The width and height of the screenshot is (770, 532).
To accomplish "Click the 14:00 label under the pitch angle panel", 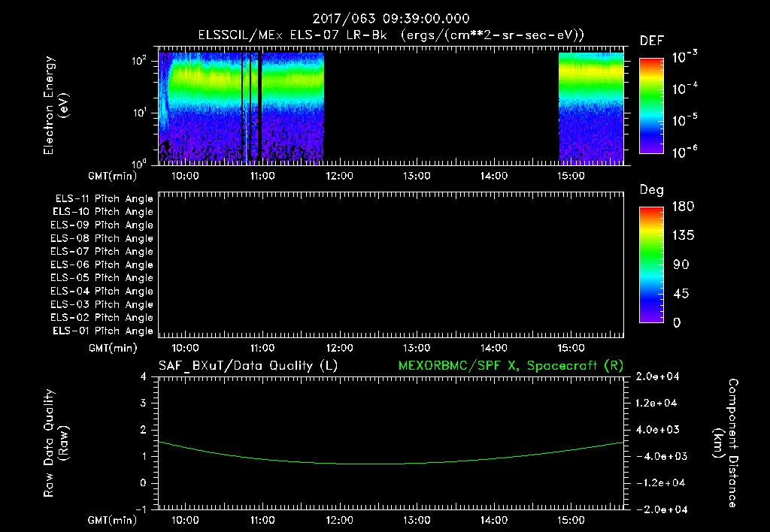I will pyautogui.click(x=493, y=349).
